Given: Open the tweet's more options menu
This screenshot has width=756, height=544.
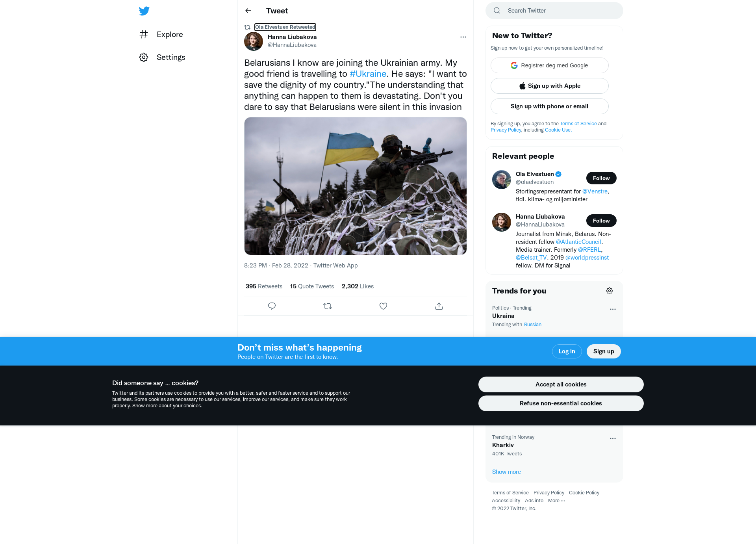Looking at the screenshot, I should (x=463, y=37).
